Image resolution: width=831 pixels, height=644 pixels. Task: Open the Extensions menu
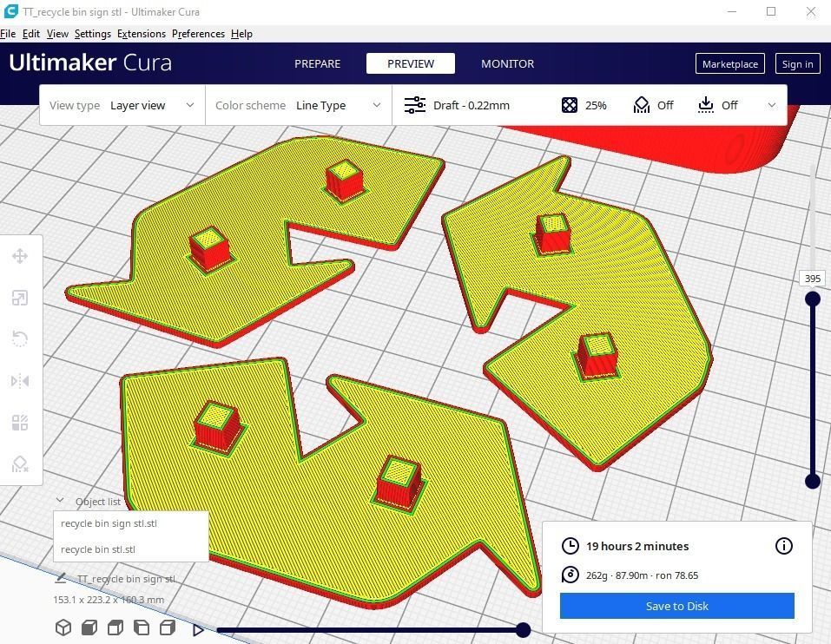click(x=142, y=34)
